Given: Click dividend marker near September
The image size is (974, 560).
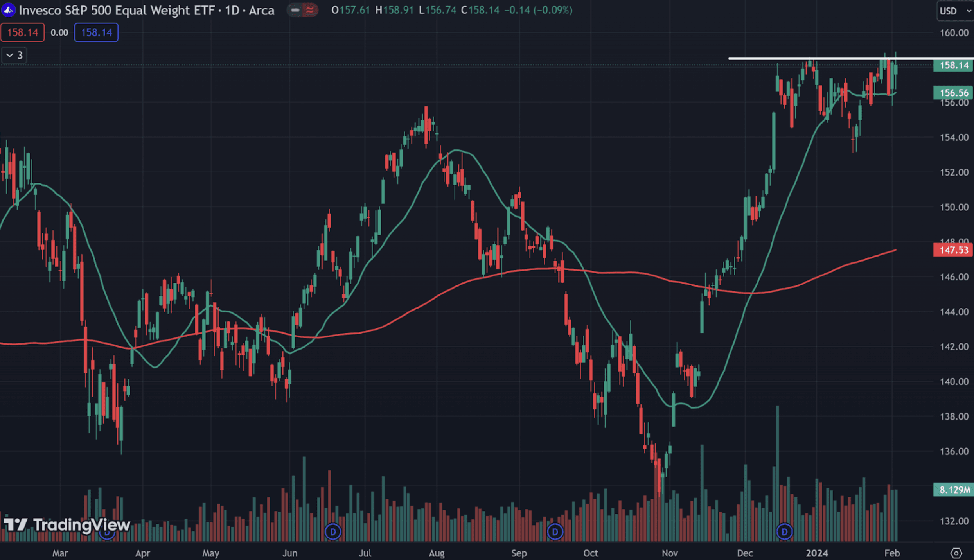Looking at the screenshot, I should click(555, 531).
